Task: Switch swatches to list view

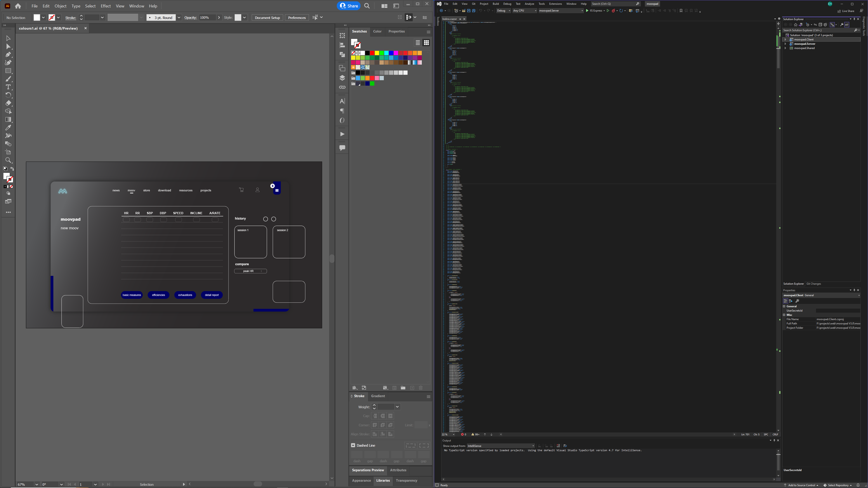Action: click(x=417, y=43)
